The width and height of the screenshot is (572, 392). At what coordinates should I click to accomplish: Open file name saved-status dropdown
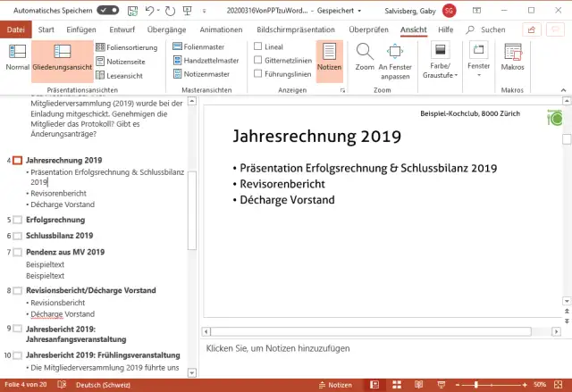359,11
